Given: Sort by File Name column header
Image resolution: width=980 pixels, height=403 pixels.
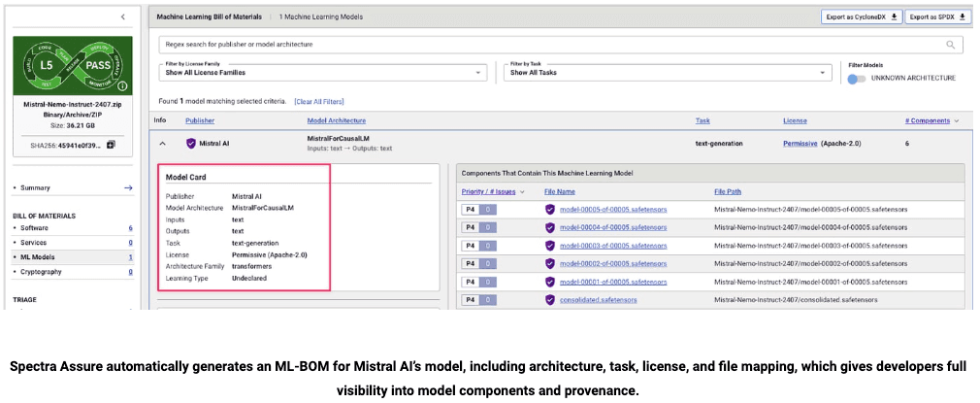Looking at the screenshot, I should 559,191.
